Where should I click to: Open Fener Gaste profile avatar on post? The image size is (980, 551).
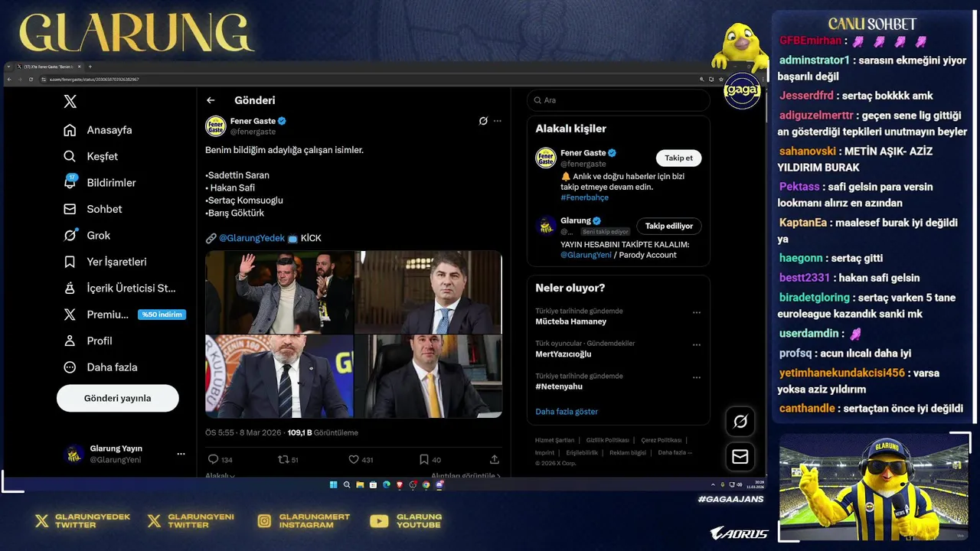(x=216, y=126)
